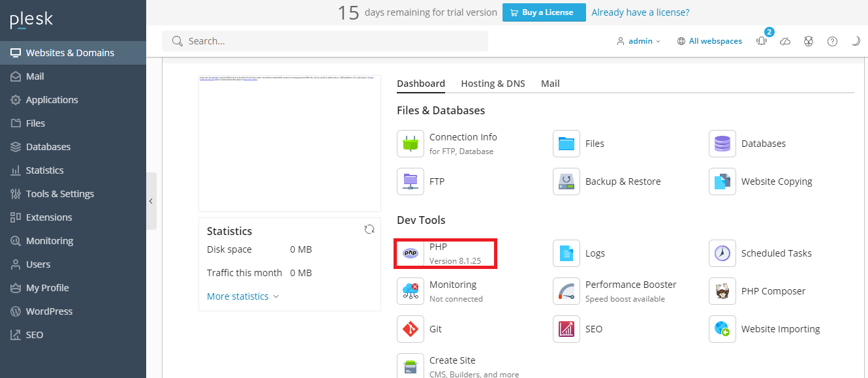The width and height of the screenshot is (868, 378).
Task: Open the Scheduled Tasks clock icon
Action: (722, 253)
